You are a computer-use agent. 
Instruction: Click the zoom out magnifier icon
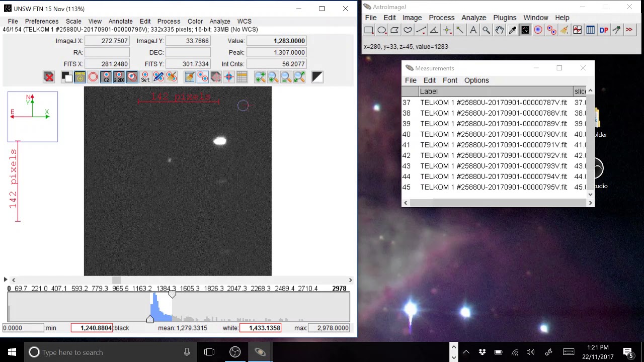coord(286,77)
